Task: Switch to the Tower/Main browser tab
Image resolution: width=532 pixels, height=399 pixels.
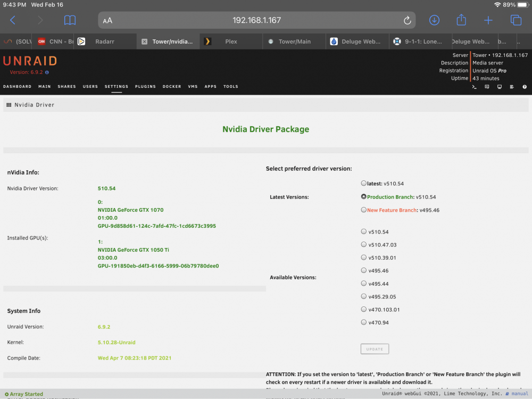Action: pos(295,41)
